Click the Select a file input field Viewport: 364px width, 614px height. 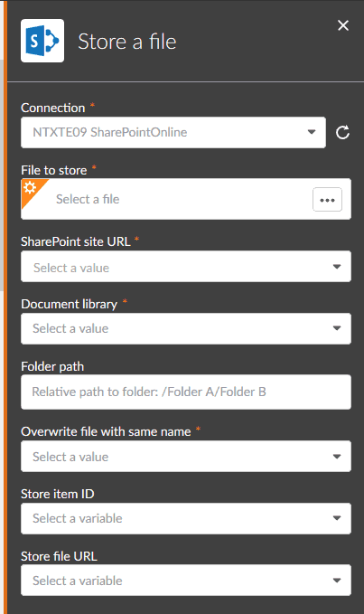[x=186, y=199]
